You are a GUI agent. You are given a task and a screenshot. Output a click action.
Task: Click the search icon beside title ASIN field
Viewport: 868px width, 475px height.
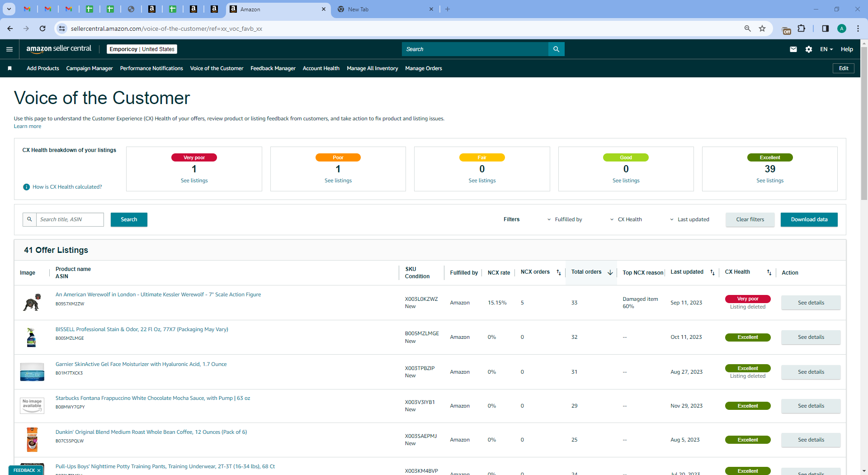29,219
